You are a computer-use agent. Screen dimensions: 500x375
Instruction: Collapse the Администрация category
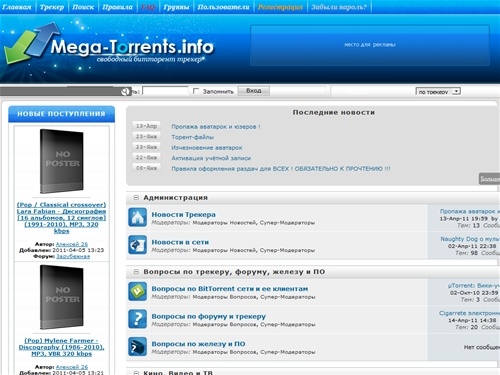click(x=136, y=198)
